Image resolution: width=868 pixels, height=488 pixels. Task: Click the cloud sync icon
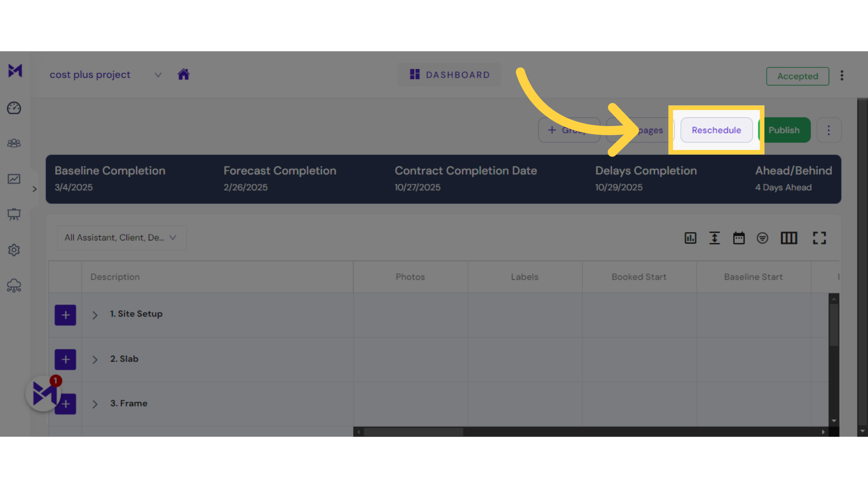(14, 286)
